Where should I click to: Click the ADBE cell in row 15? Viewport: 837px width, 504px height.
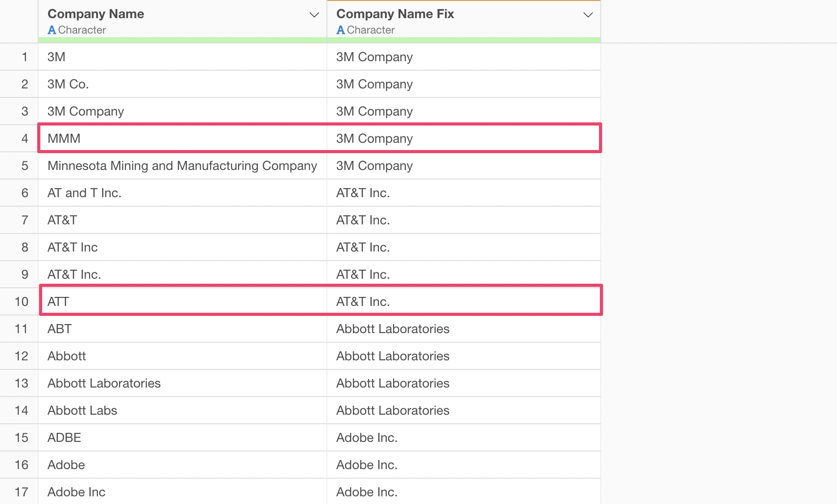pos(64,437)
